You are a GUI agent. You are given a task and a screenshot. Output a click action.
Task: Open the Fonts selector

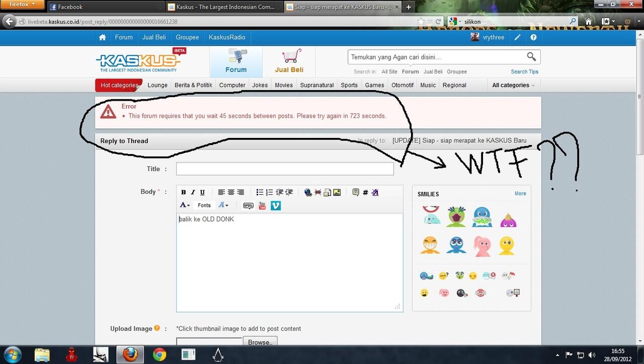pos(204,205)
